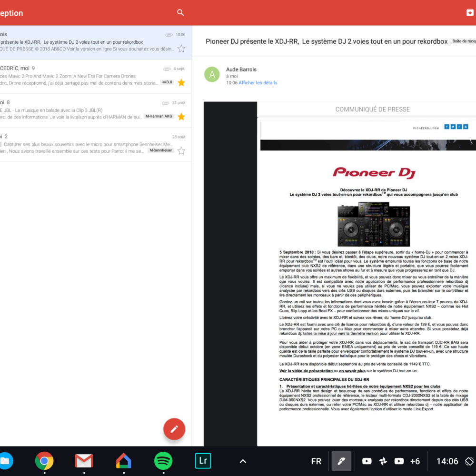This screenshot has width=476, height=476.
Task: Open the Files app in the shelf
Action: pyautogui.click(x=5, y=461)
